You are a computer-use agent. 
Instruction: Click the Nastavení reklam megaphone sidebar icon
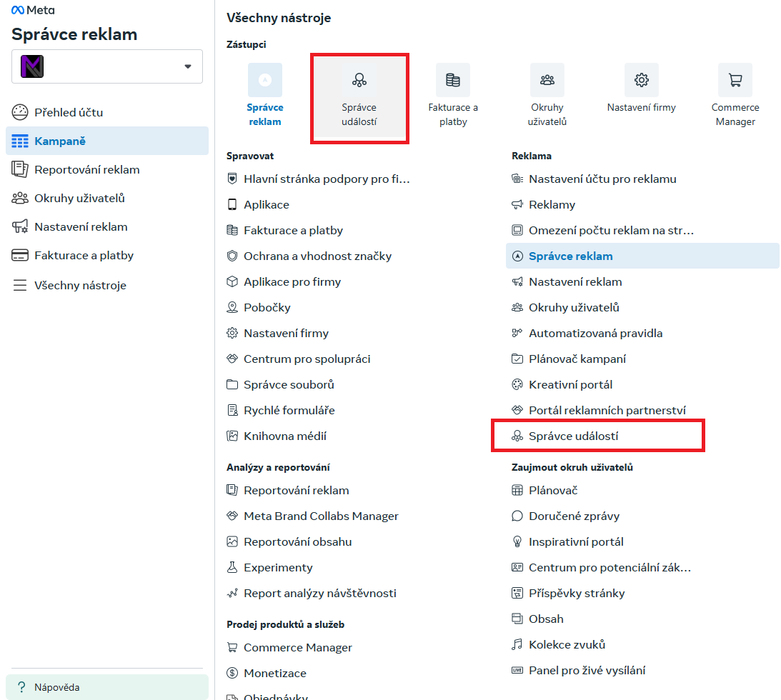[x=20, y=226]
